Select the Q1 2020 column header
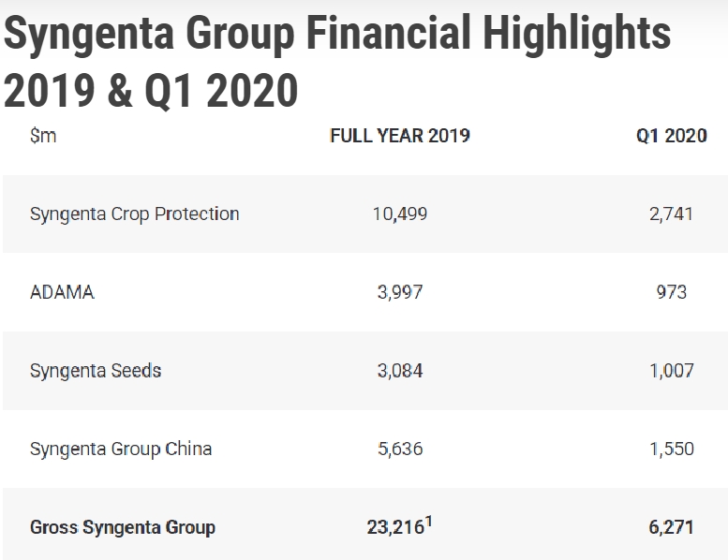Viewport: 728px width, 560px height. click(672, 136)
